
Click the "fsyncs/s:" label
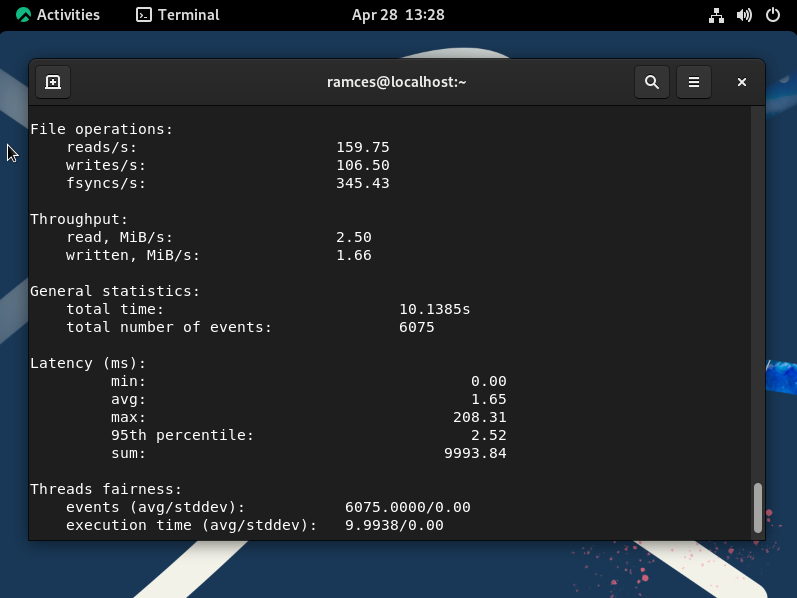pyautogui.click(x=106, y=184)
